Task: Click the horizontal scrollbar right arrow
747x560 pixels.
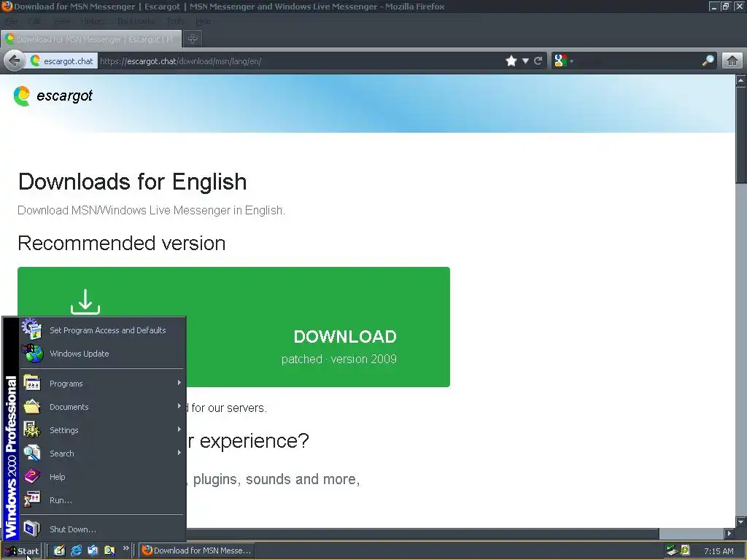Action: (x=729, y=533)
